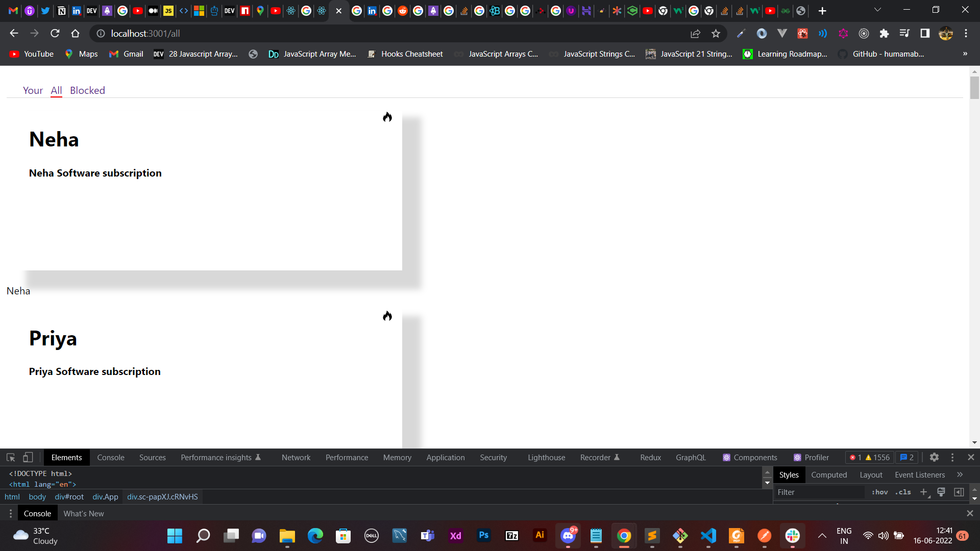Open the Chrome extensions puzzle icon
Screen dimensions: 980x551
click(x=884, y=34)
